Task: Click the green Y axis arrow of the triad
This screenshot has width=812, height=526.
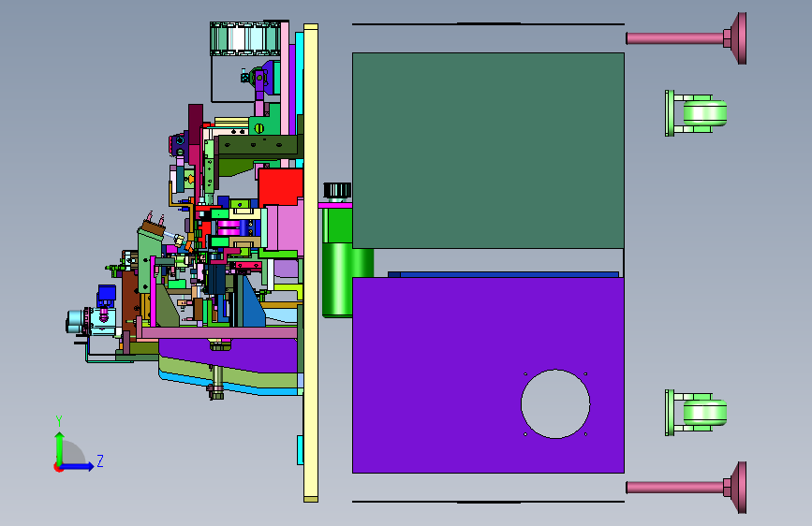Action: [59, 447]
